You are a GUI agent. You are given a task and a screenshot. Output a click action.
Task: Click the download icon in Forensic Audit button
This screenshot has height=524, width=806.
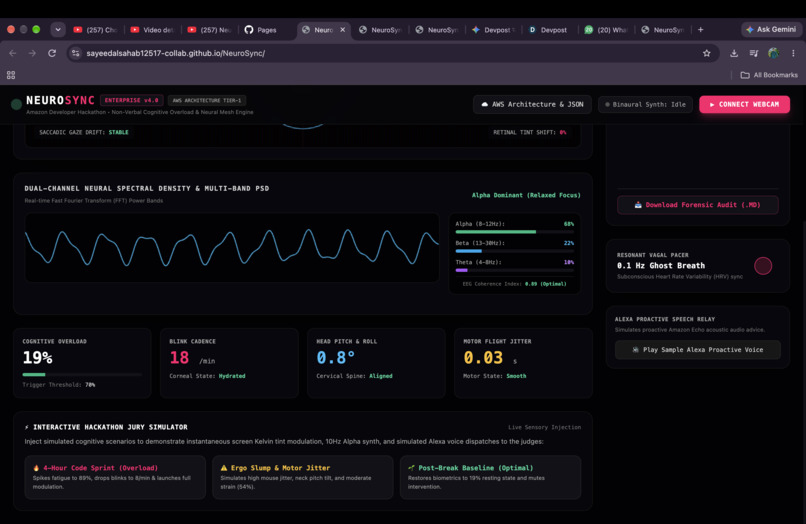point(638,205)
